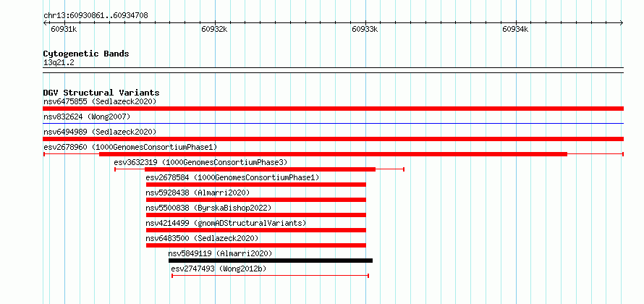Click the red bar under nsv5928438
The width and height of the screenshot is (644, 304).
256,200
